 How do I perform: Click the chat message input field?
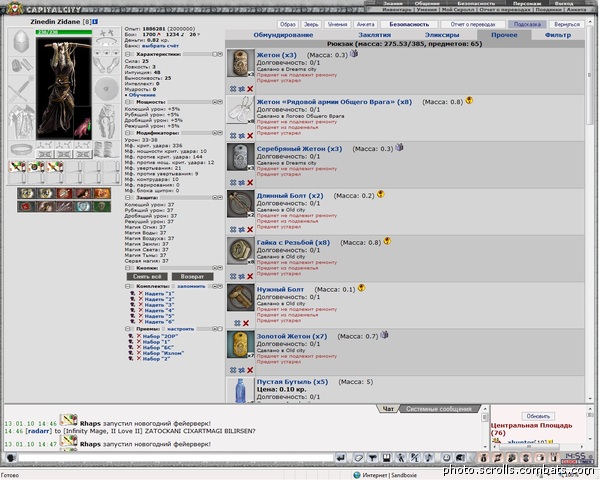point(176,458)
